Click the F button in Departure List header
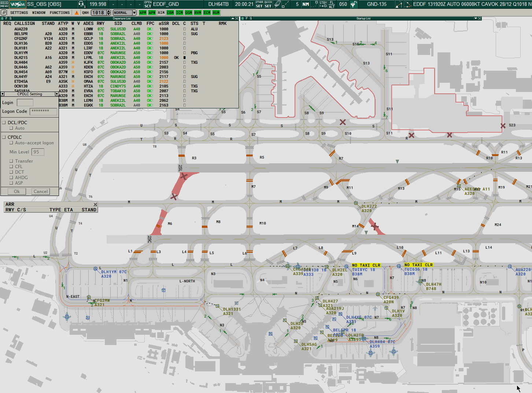Screen dimensions: 532x393 (x=7, y=18)
